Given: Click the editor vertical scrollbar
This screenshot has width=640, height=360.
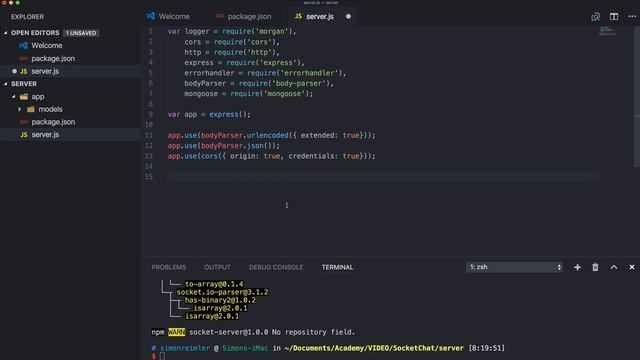Looking at the screenshot, I should pyautogui.click(x=637, y=96).
